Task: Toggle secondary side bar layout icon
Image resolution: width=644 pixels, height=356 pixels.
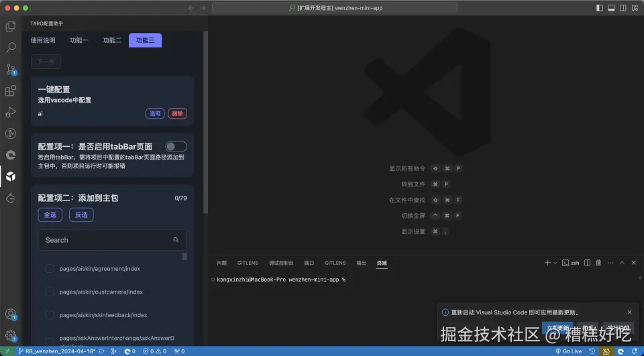Action: coord(623,8)
